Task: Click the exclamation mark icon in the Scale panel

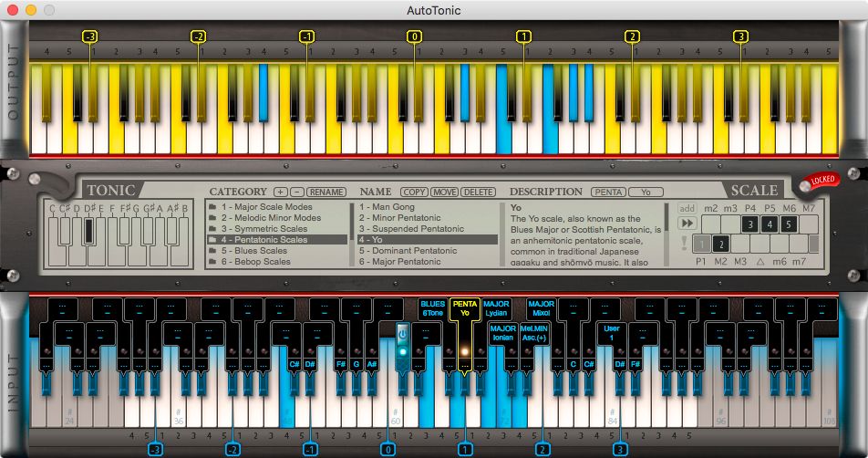Action: pyautogui.click(x=684, y=243)
